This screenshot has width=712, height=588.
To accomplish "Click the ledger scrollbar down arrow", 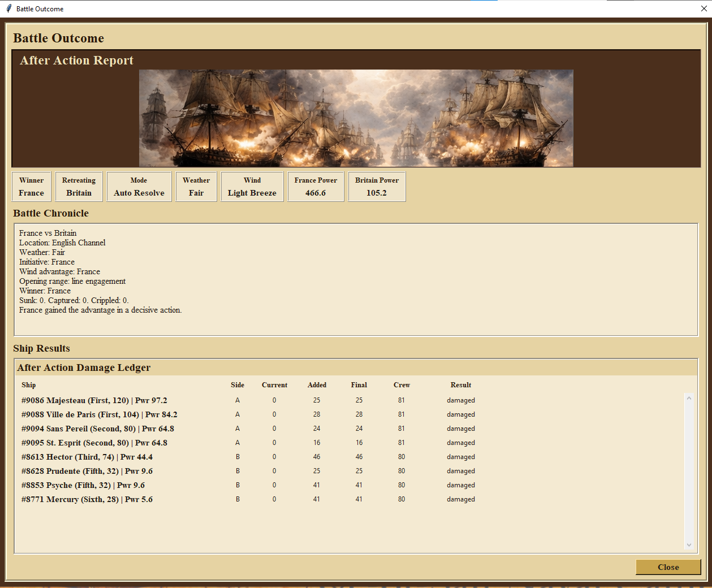I will (x=689, y=545).
